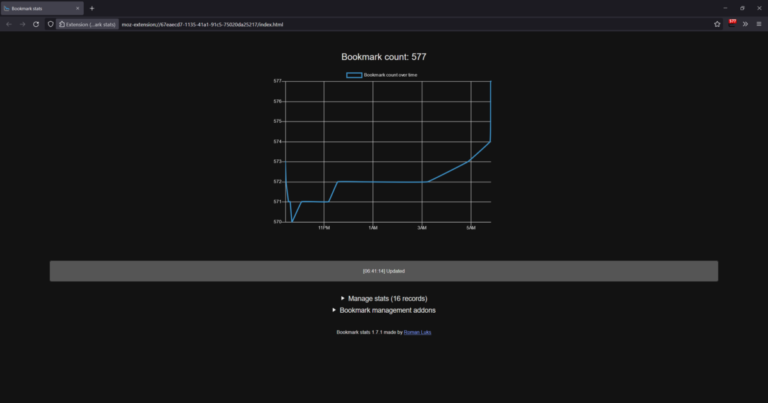This screenshot has height=403, width=768.
Task: Click the chart line peak at 577
Action: click(x=490, y=82)
